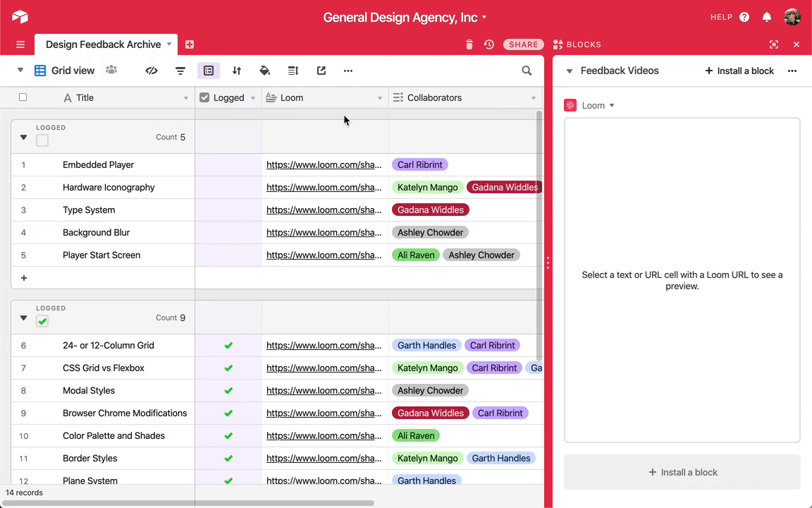Open the blocks dashboard more options ellipsis
The image size is (812, 508).
click(792, 71)
